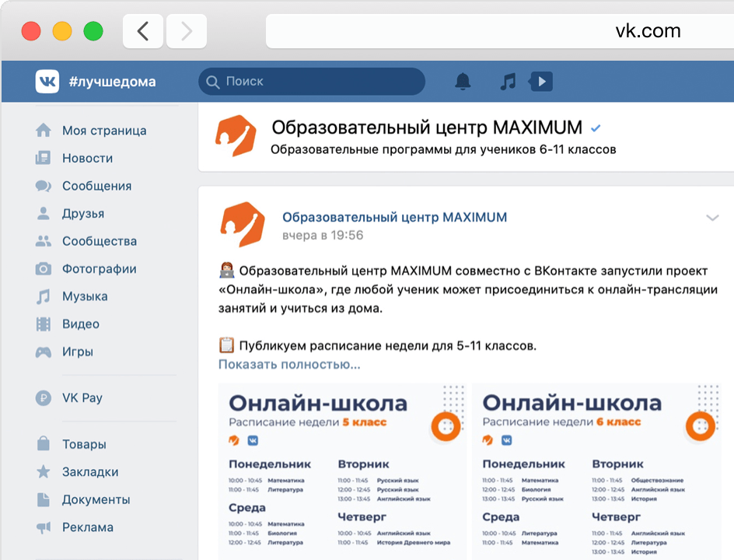Click camera icon next to Фотографии
734x560 pixels.
(43, 269)
